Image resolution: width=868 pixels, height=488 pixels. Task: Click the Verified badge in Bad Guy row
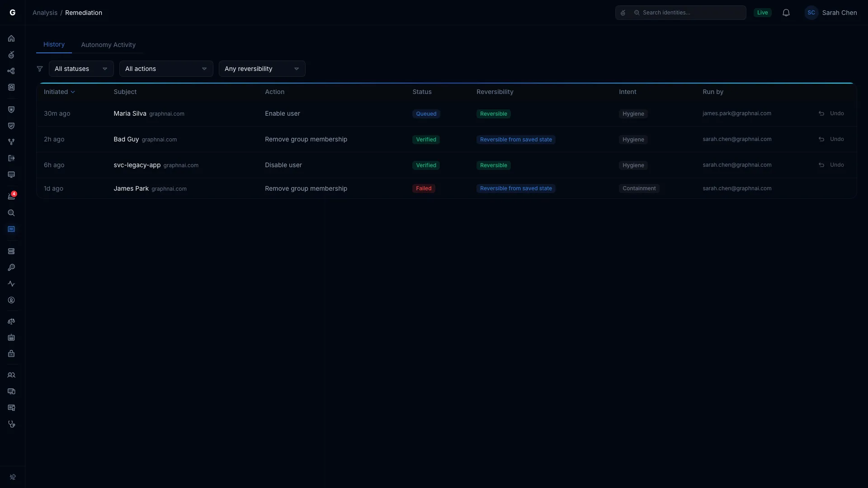(426, 140)
